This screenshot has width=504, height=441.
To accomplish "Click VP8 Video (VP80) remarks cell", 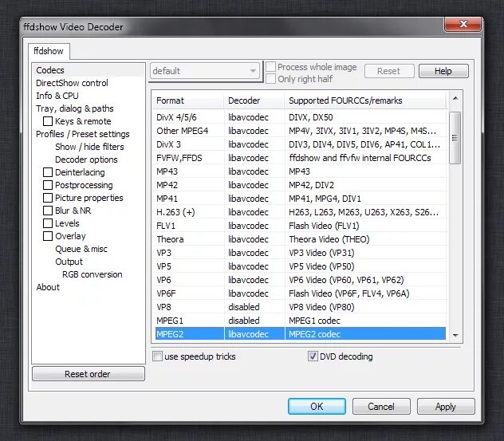I will coord(365,307).
